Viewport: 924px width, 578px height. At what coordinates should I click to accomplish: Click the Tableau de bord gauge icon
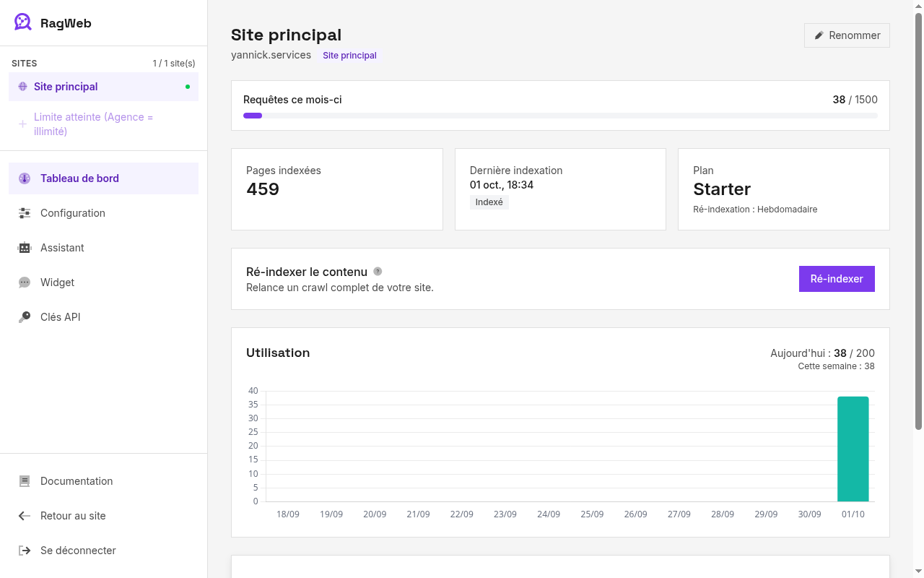coord(25,178)
